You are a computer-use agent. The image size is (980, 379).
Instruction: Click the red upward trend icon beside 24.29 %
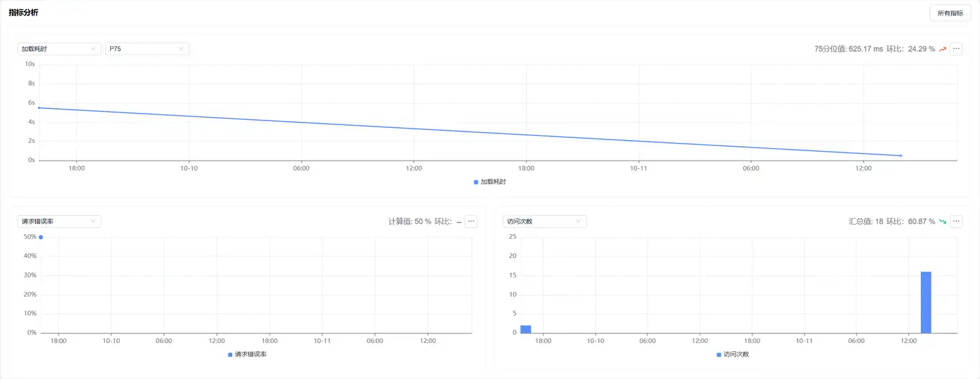[x=943, y=49]
